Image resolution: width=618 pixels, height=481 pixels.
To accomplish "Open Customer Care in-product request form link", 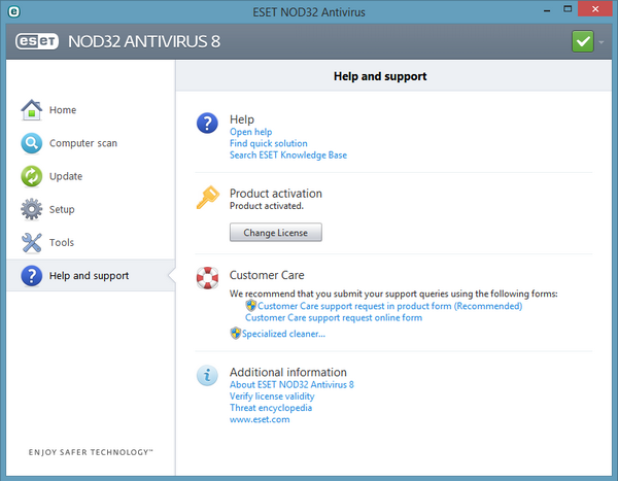I will (390, 306).
